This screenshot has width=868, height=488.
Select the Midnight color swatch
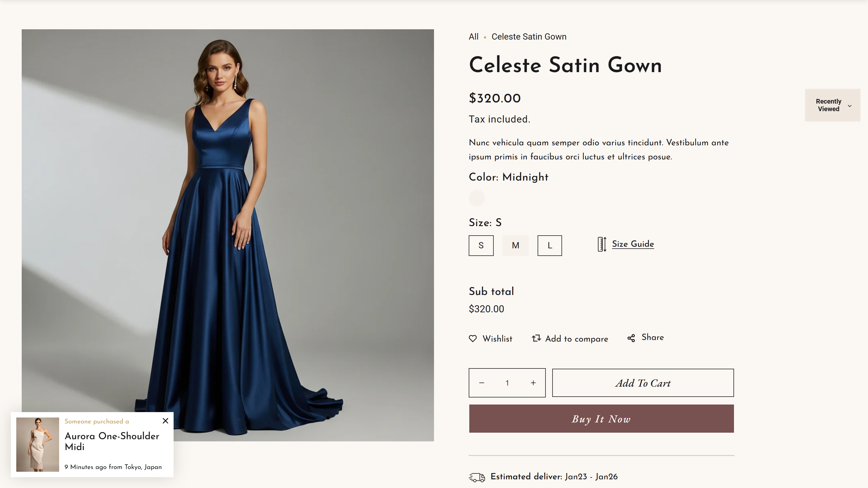[x=477, y=198]
